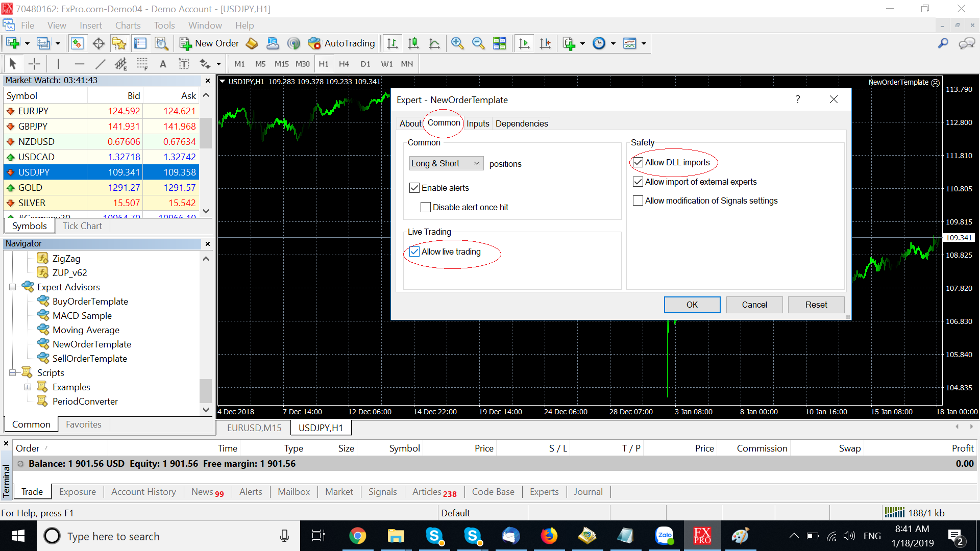Screen dimensions: 980x551
Task: Click the Zoom Out chart icon
Action: pyautogui.click(x=478, y=43)
